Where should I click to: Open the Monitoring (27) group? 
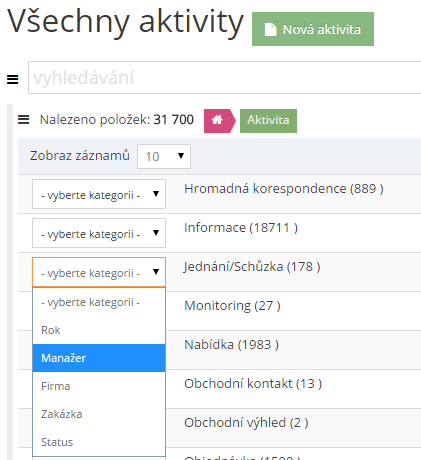click(x=232, y=306)
